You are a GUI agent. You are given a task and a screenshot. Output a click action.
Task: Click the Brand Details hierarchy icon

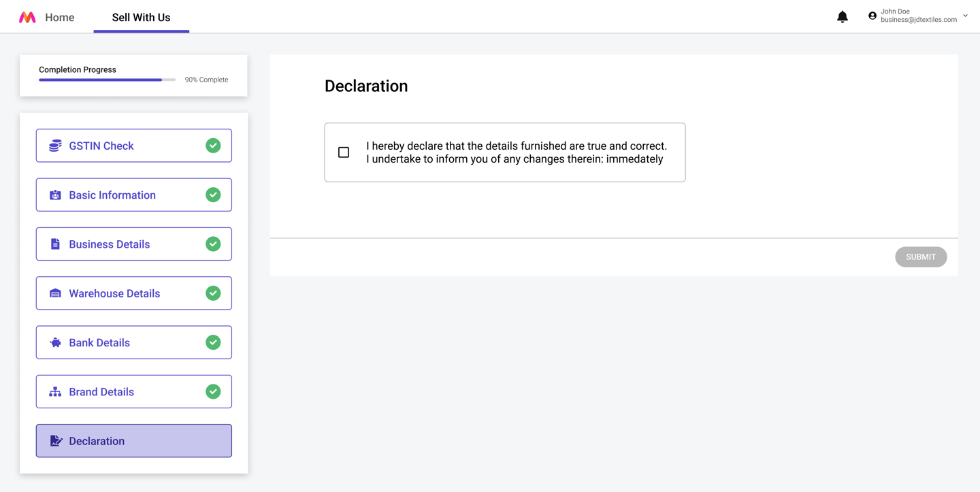click(x=55, y=392)
